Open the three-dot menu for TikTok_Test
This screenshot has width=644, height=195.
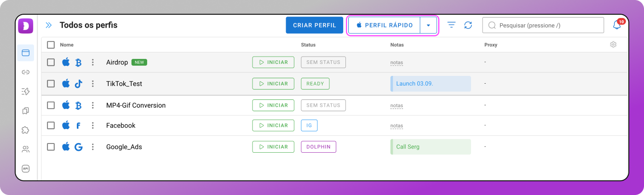click(x=92, y=84)
